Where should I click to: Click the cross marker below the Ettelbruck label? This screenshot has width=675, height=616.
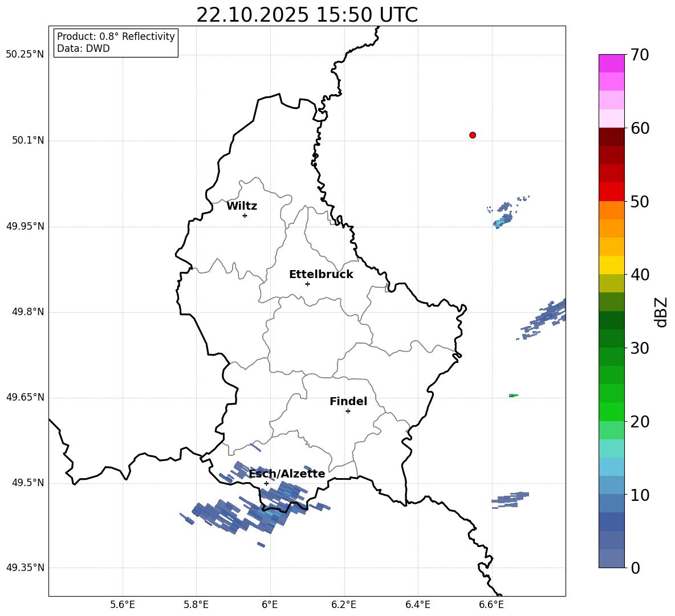307,284
